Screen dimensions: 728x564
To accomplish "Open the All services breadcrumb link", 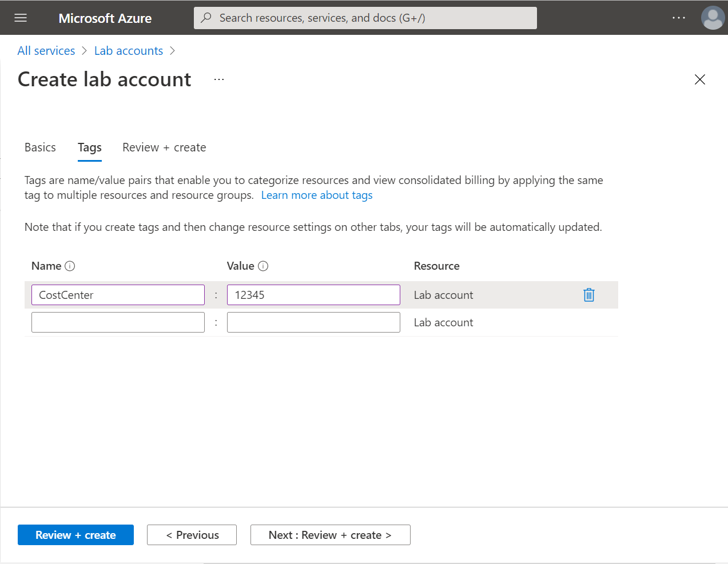I will click(46, 50).
